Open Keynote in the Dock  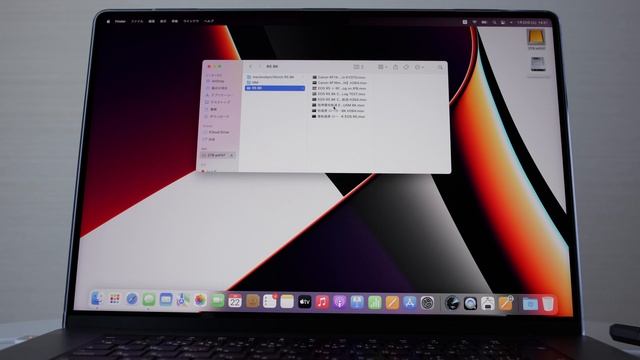coord(357,302)
